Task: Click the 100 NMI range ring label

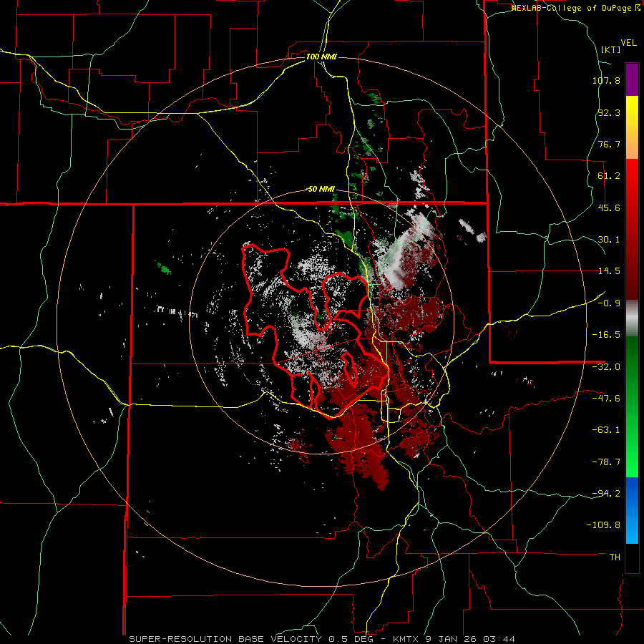Action: [x=321, y=57]
